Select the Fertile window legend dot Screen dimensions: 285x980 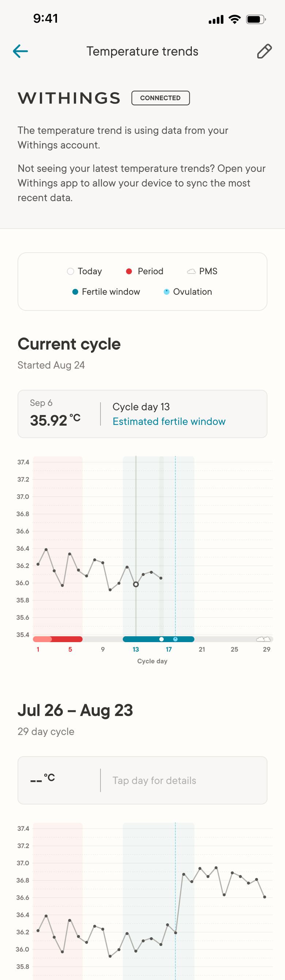76,292
